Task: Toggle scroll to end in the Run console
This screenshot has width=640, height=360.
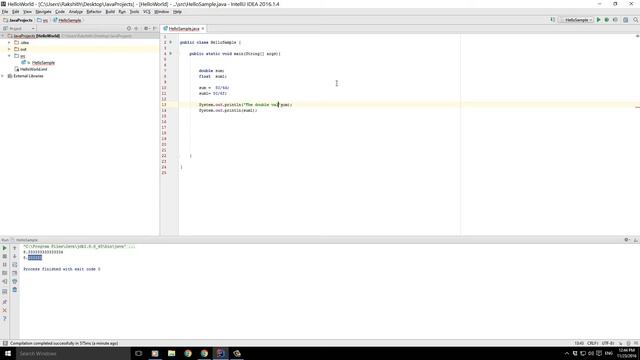Action: point(15,273)
